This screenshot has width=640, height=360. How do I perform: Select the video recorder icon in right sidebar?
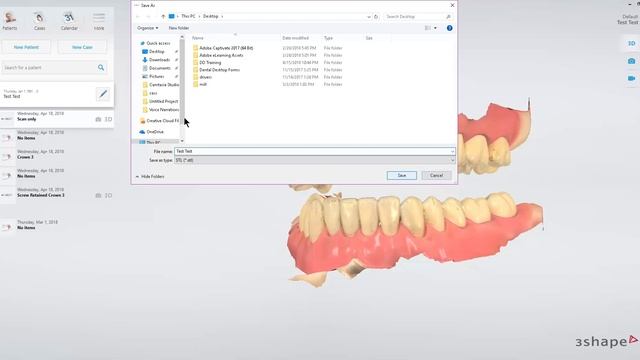631,78
